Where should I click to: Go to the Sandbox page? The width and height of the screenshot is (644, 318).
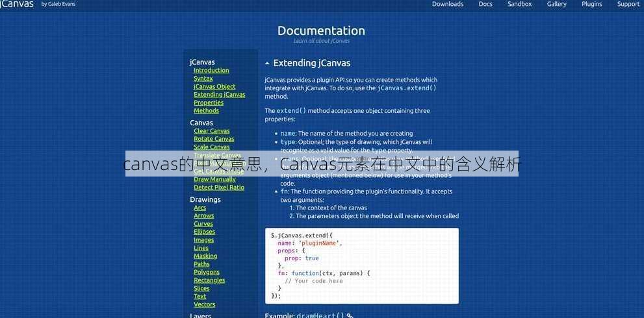click(519, 4)
